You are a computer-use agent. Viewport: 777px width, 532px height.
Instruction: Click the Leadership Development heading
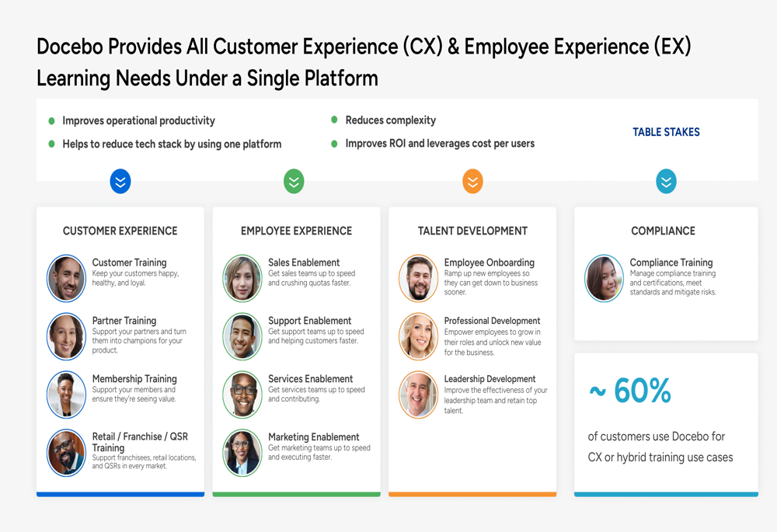pos(490,379)
